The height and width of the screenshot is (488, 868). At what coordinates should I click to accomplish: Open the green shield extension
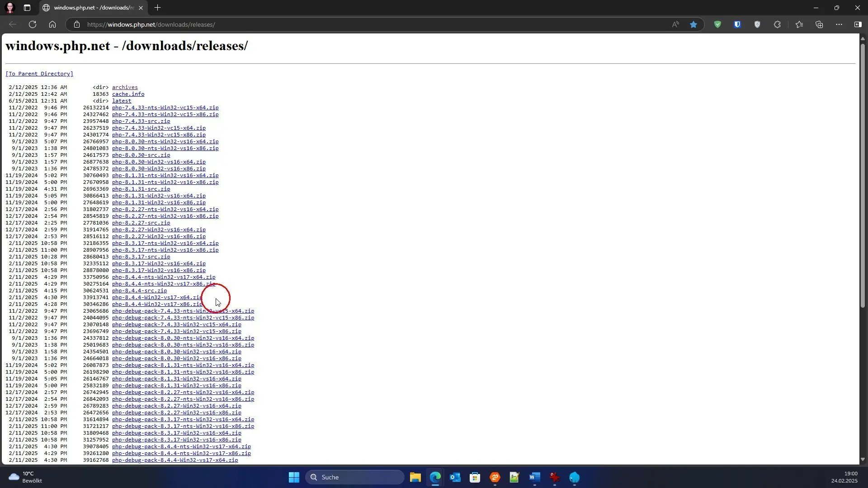[x=717, y=24]
